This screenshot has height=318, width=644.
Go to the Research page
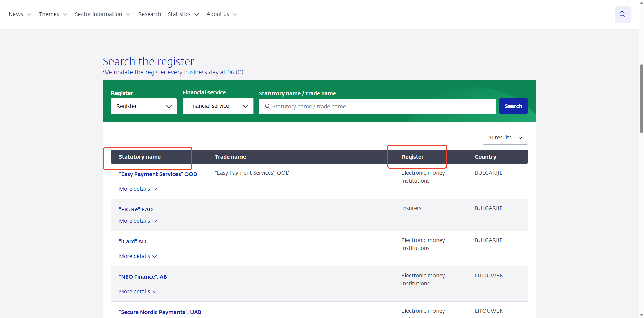150,14
